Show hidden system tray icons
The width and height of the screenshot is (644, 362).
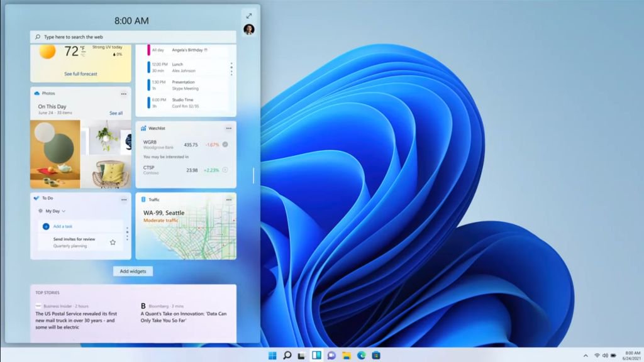(x=586, y=356)
